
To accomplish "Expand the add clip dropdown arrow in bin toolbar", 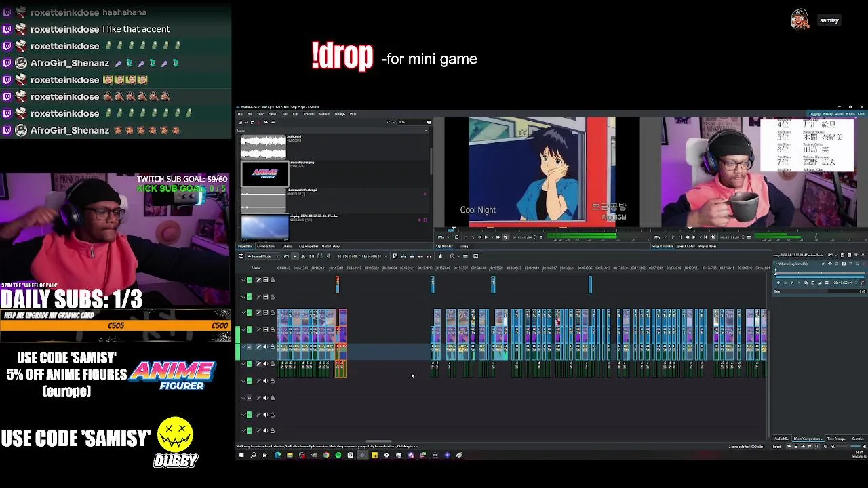I will [x=246, y=122].
